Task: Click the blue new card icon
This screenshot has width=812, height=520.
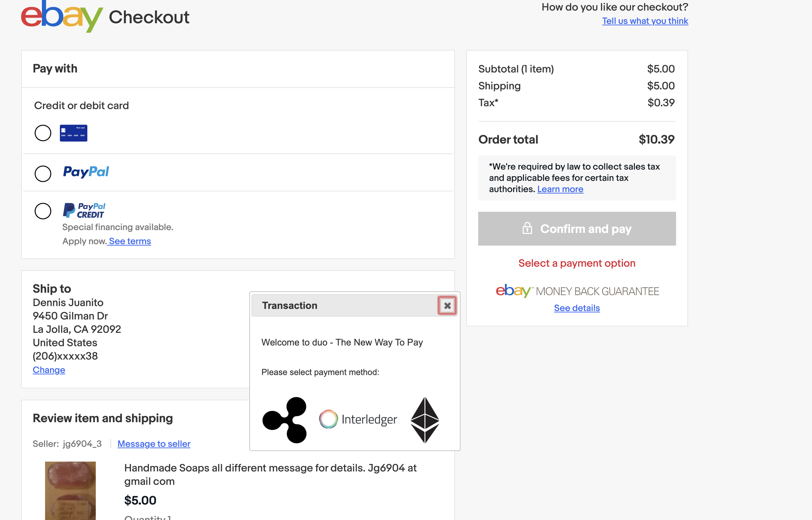Action: [74, 133]
